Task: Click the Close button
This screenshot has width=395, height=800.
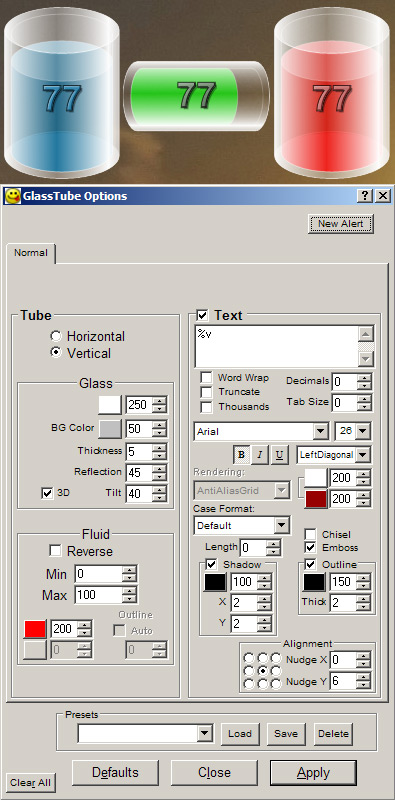Action: point(214,772)
